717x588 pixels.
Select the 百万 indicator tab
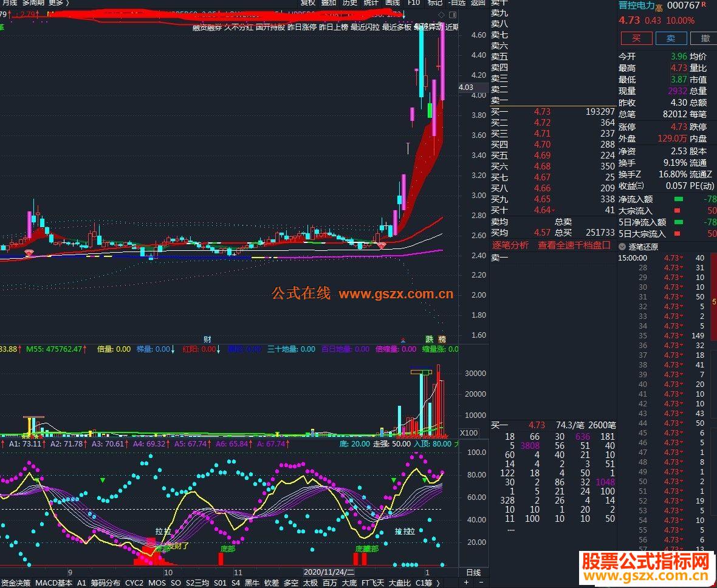coord(330,583)
